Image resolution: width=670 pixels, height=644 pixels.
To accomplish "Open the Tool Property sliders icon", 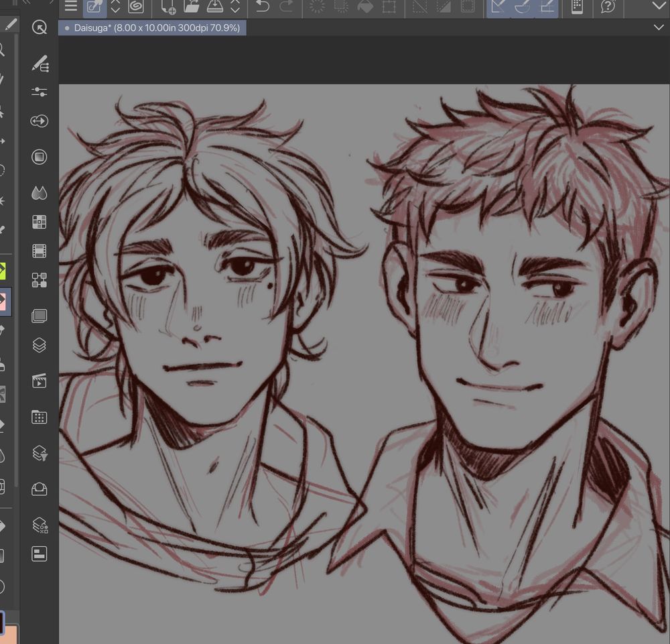I will (40, 92).
